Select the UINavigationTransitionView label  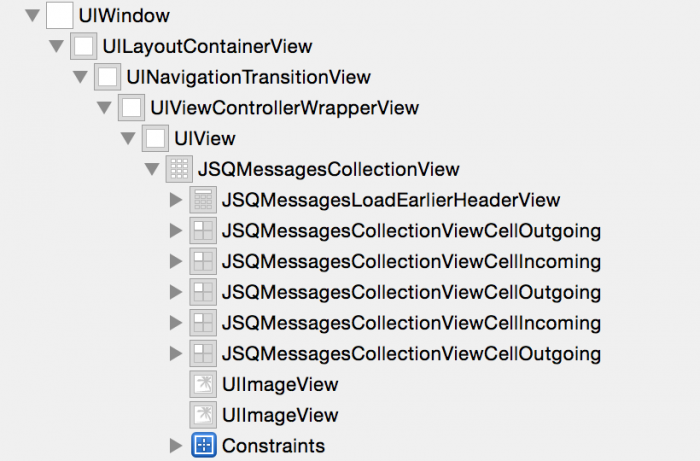(248, 77)
